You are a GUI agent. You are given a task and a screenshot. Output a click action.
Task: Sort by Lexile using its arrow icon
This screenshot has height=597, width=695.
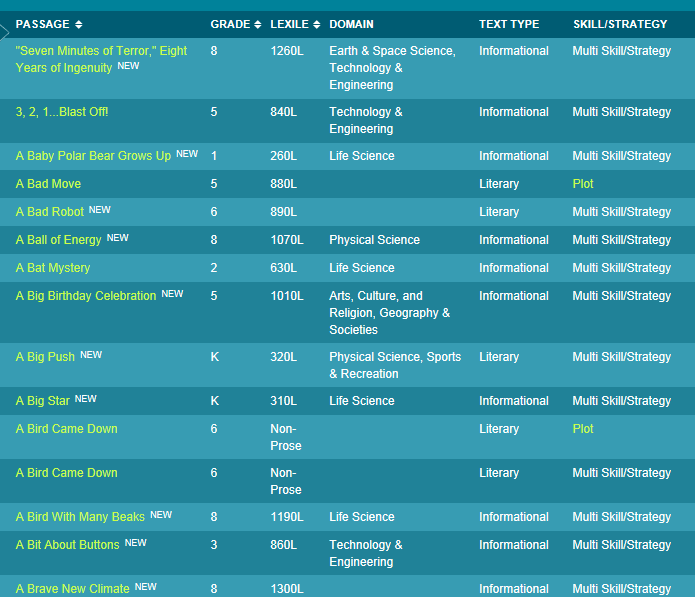(316, 24)
